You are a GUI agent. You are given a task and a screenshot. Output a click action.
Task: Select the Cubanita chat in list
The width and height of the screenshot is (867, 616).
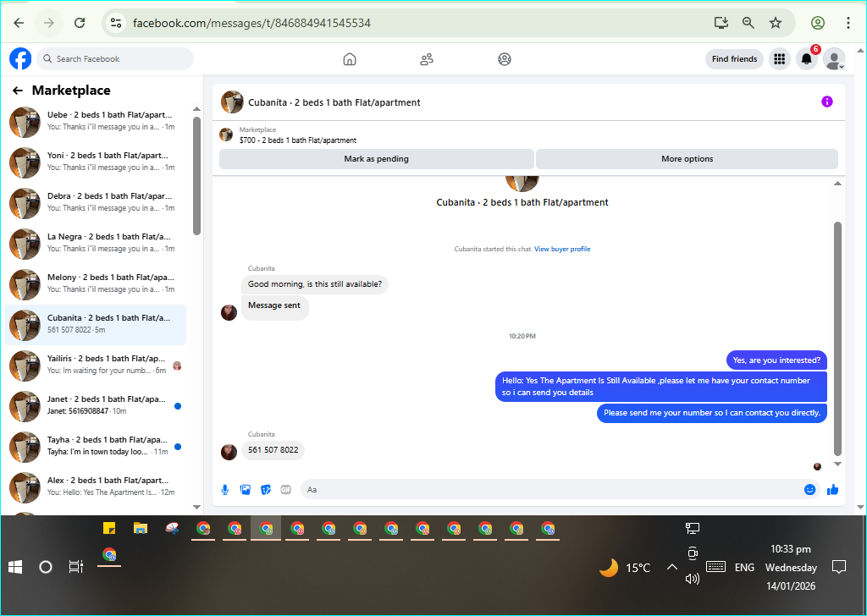[95, 325]
